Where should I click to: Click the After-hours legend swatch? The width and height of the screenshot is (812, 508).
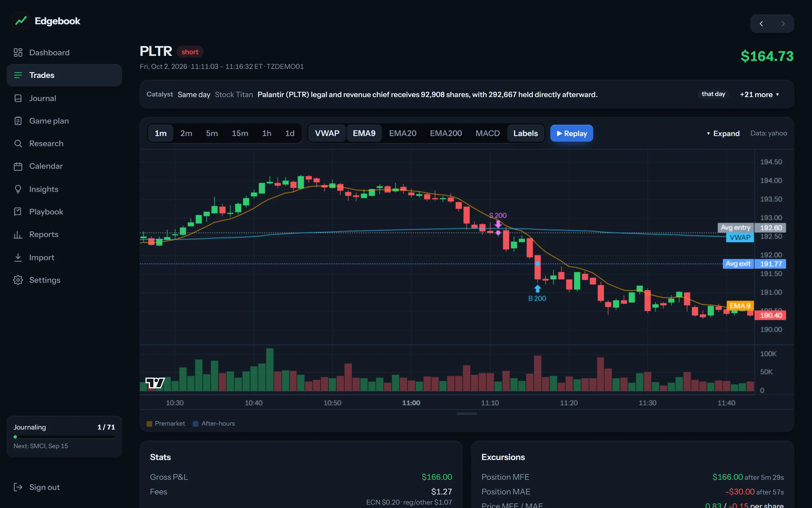tap(196, 424)
